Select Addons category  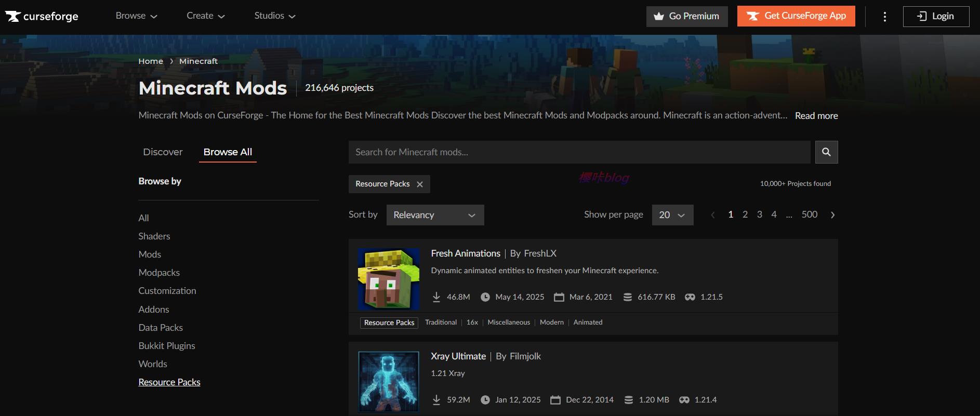[x=154, y=310]
